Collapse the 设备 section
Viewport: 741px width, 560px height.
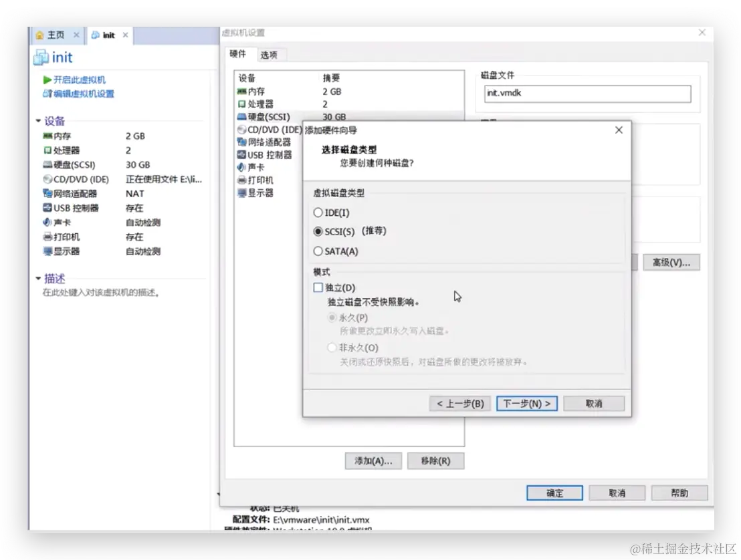click(38, 122)
